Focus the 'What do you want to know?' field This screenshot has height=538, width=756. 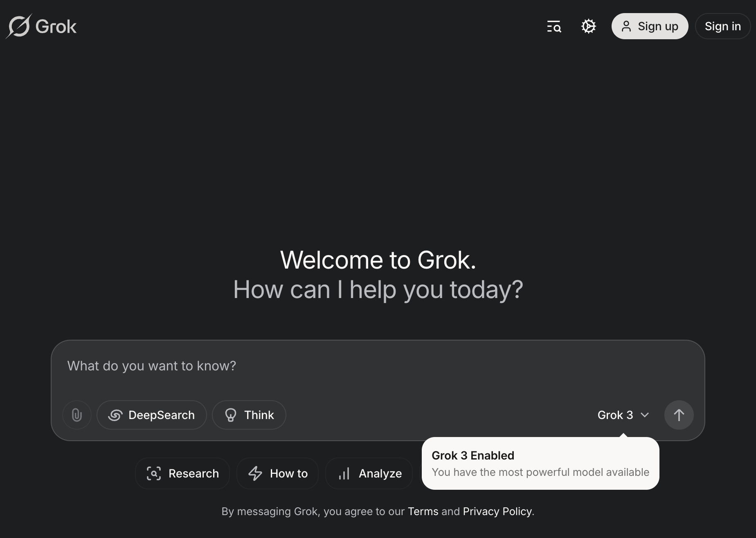coord(377,366)
